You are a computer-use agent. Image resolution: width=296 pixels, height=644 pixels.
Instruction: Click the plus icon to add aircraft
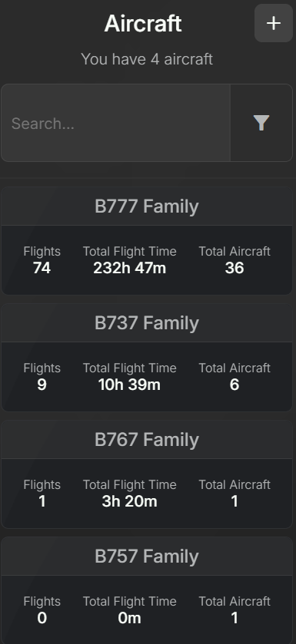274,23
